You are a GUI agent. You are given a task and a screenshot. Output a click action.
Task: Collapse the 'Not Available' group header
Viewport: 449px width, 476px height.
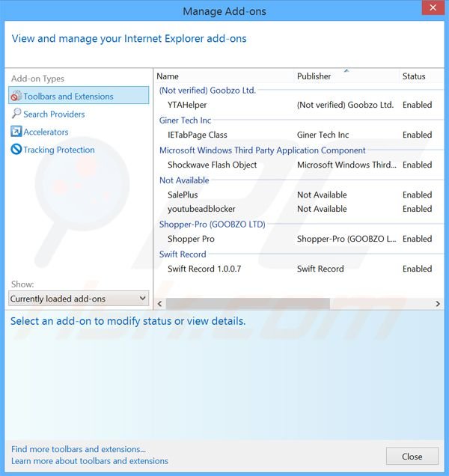(184, 180)
